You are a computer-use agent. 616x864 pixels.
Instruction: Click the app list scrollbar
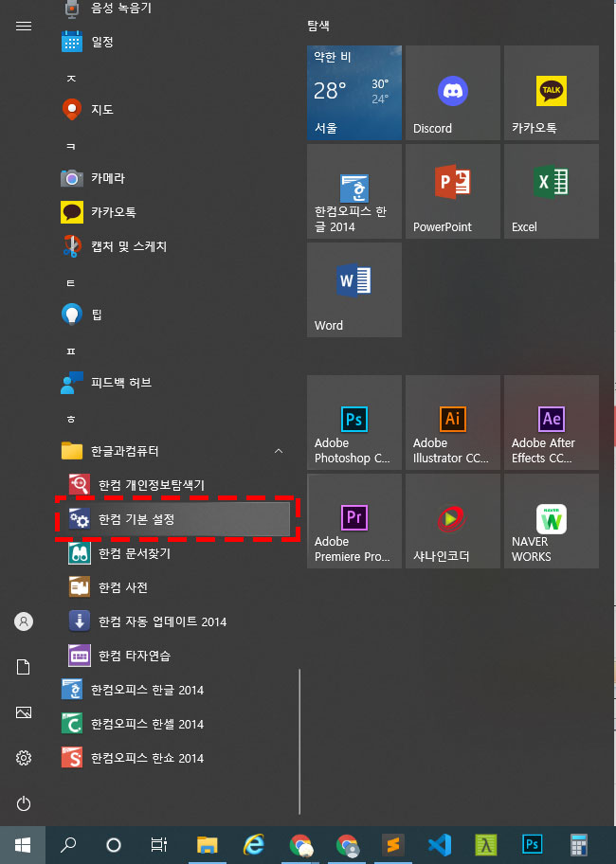point(299,741)
